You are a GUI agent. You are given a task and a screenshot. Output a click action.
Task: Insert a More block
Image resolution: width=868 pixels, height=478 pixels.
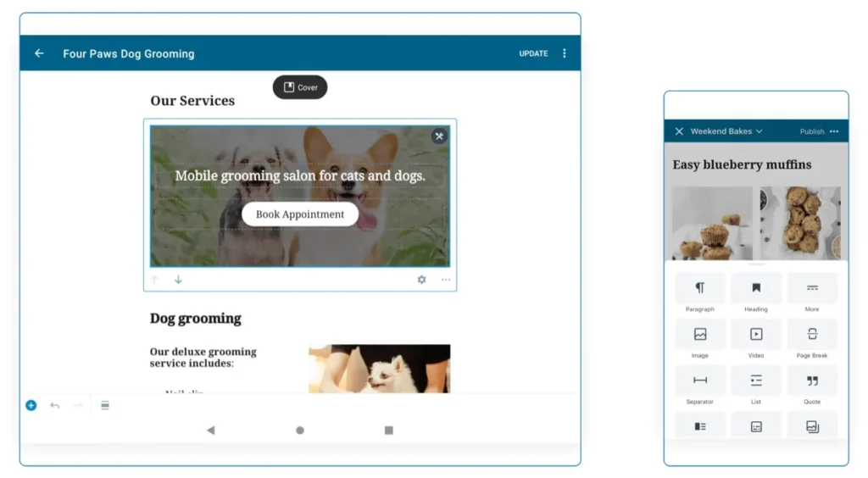(812, 293)
